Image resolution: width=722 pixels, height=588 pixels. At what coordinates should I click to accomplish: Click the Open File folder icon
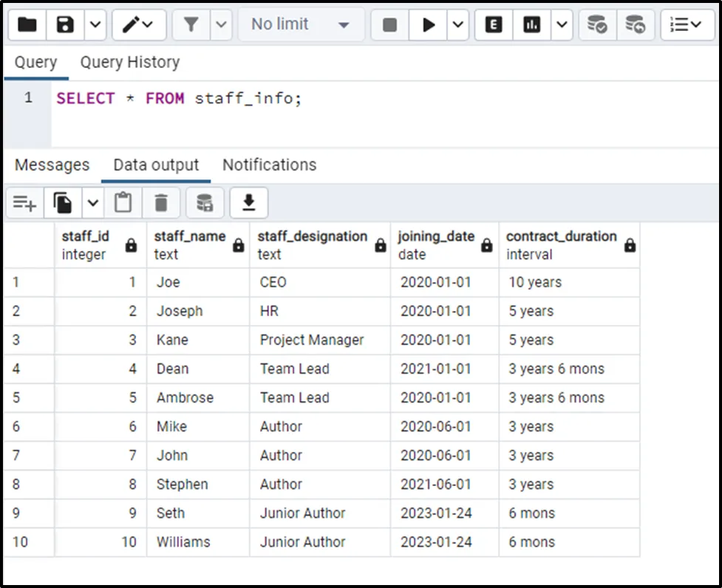pyautogui.click(x=27, y=25)
